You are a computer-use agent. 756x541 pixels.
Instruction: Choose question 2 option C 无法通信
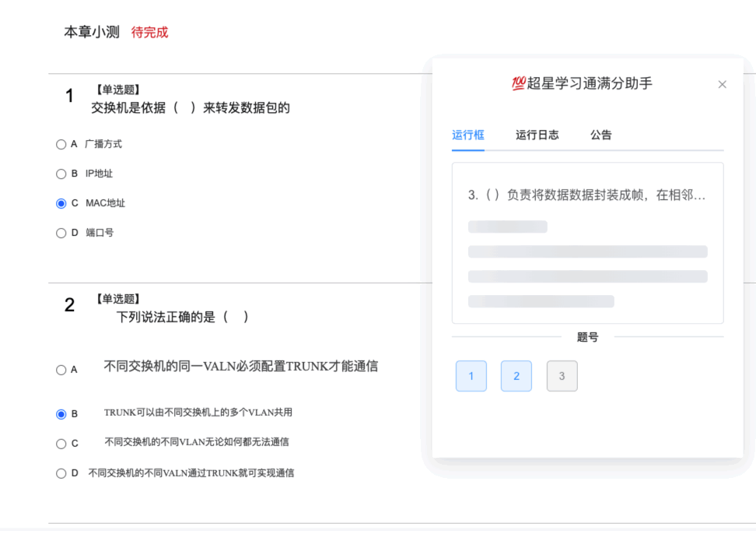point(61,444)
